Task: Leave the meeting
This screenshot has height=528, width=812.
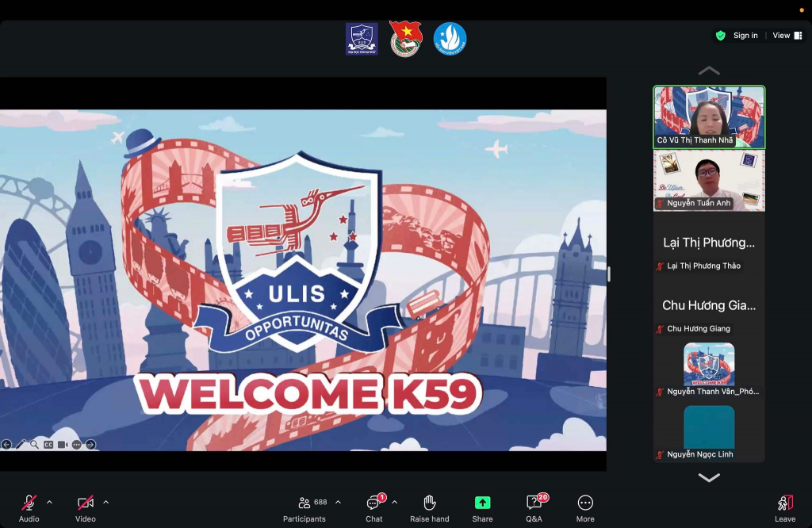Action: point(785,508)
